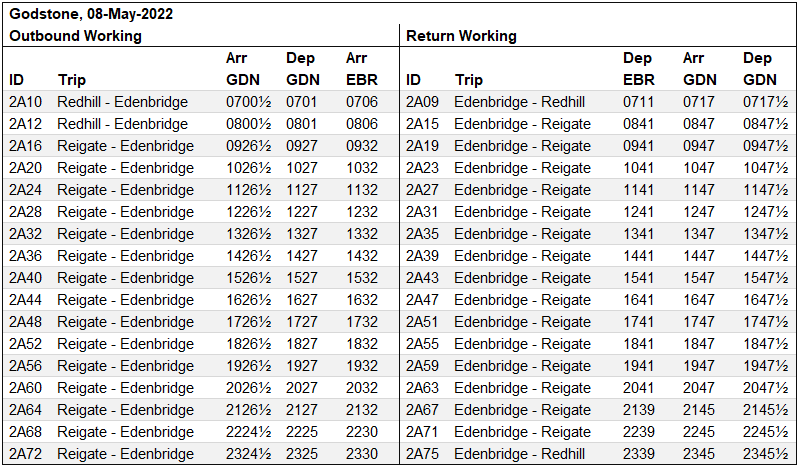Click departure GDN time 2145½
799x467 pixels.
[x=766, y=410]
